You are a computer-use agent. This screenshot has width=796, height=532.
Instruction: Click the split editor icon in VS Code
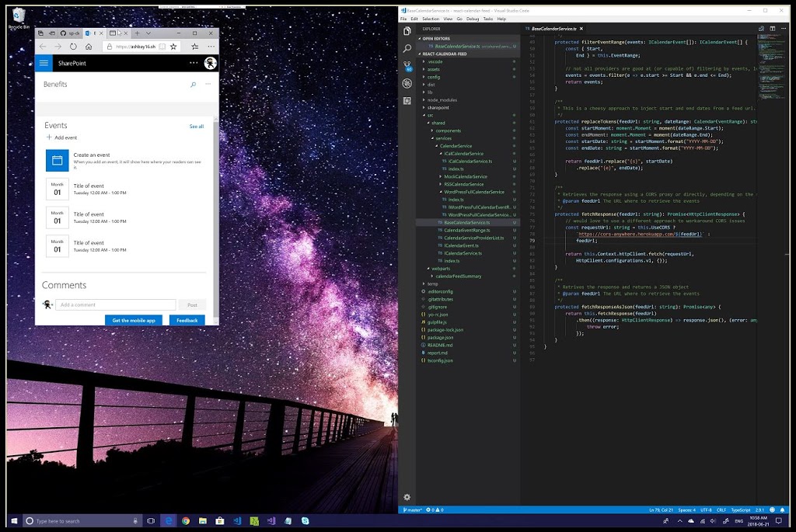pos(773,29)
